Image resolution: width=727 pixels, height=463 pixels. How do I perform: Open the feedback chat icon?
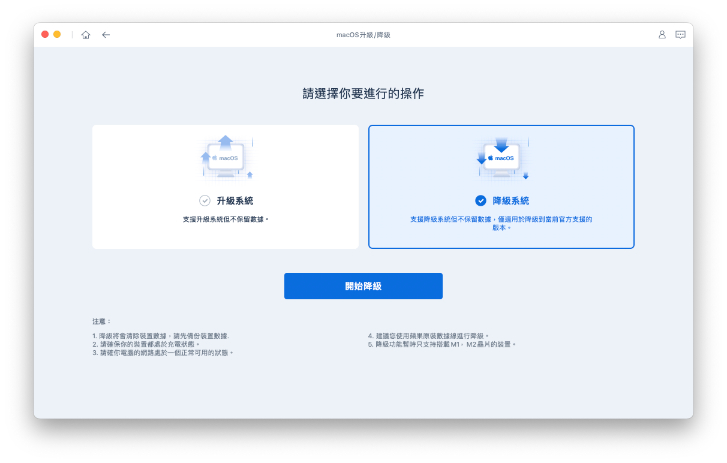(x=680, y=35)
